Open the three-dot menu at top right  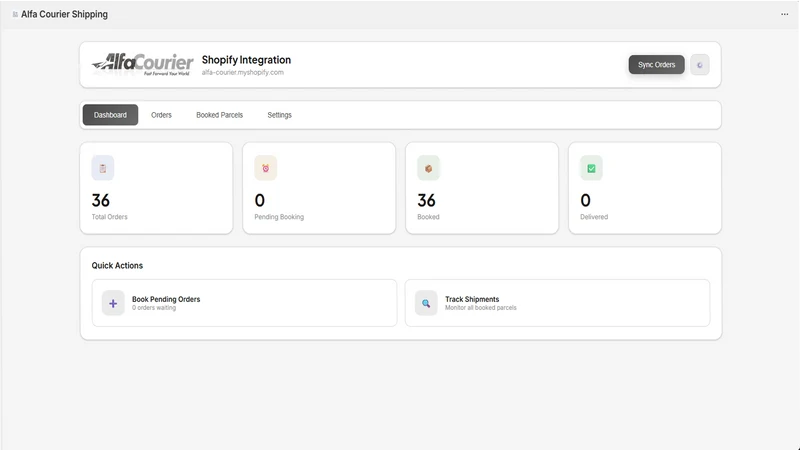[784, 14]
